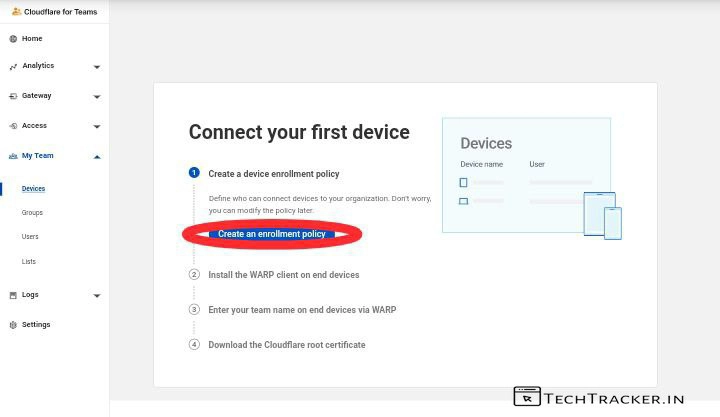Click the Analytics chart icon

click(13, 67)
